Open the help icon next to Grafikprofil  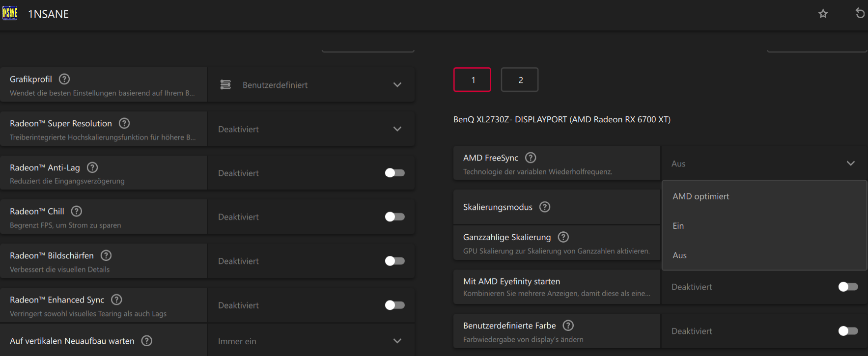click(64, 79)
